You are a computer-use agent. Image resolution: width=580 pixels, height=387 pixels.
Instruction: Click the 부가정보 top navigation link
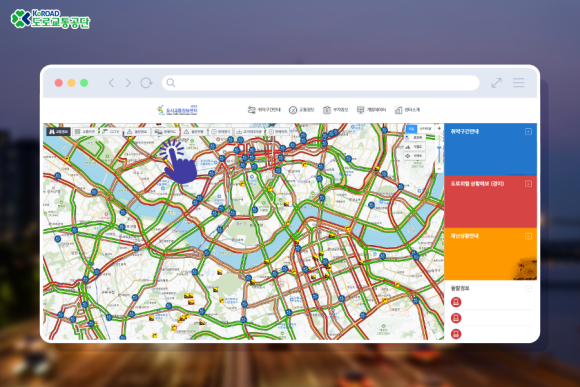335,110
